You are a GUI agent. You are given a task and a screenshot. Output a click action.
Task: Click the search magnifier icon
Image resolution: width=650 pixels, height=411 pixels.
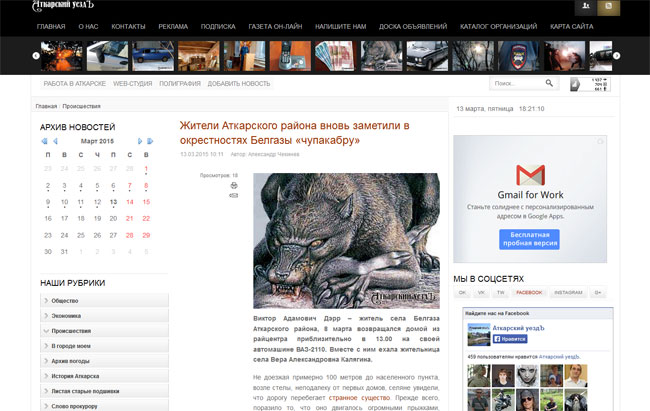(549, 84)
